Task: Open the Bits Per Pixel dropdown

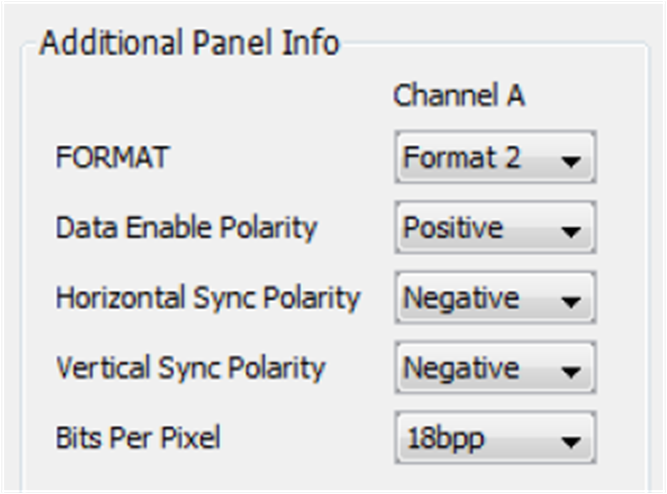Action: [494, 438]
